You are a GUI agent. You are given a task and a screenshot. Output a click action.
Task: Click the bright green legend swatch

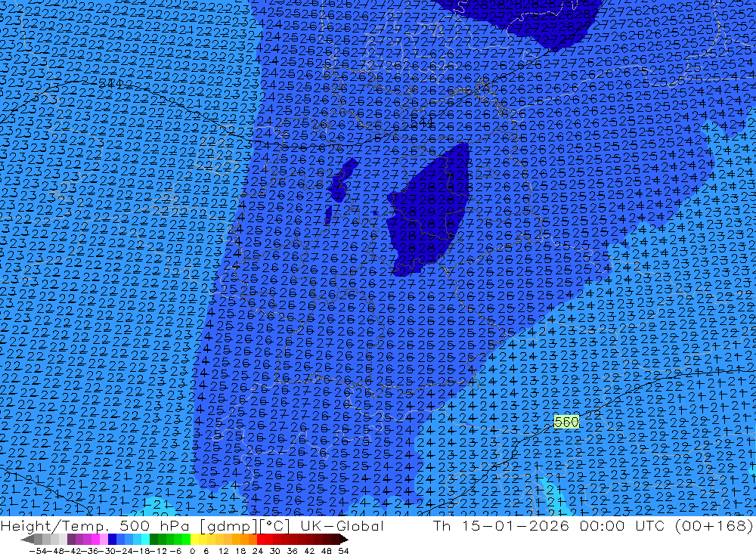(x=187, y=540)
